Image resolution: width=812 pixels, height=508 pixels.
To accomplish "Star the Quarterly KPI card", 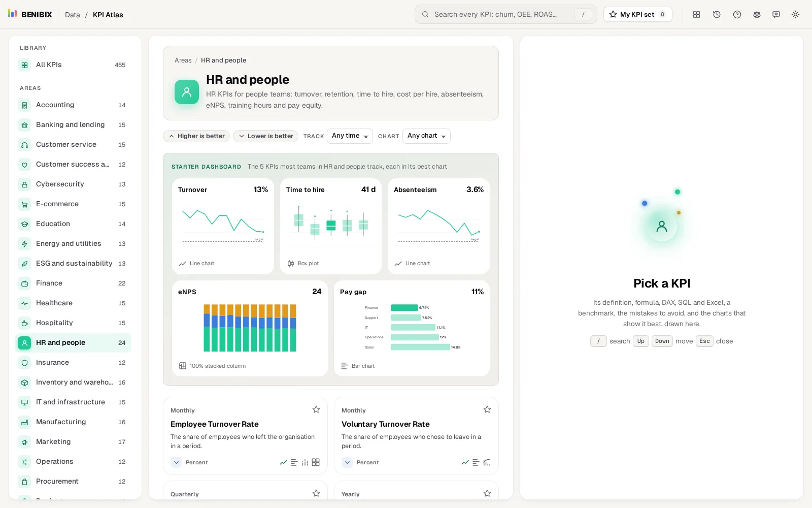I will 316,493.
